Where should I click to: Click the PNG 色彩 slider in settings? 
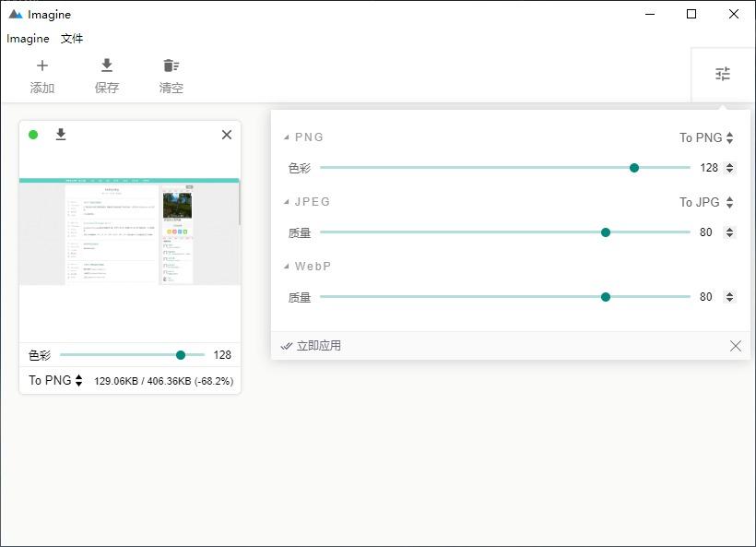tap(505, 168)
